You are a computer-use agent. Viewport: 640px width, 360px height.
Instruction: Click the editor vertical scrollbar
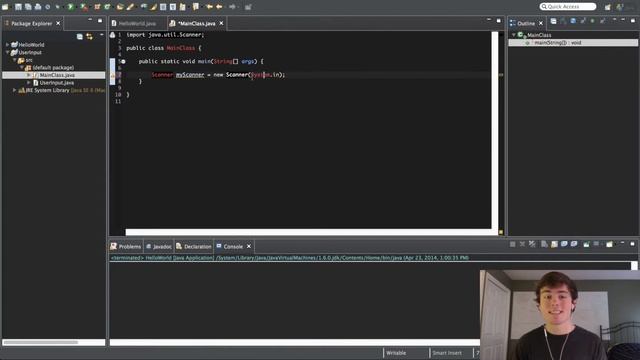[x=495, y=130]
